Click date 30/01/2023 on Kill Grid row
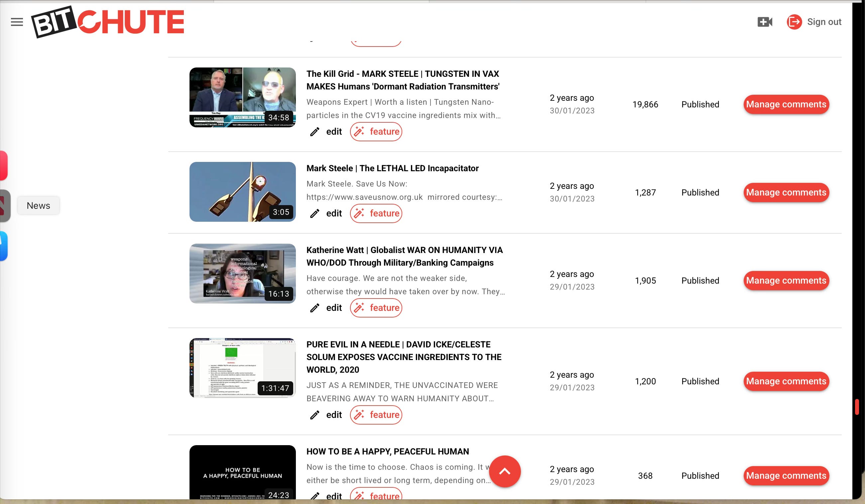The height and width of the screenshot is (504, 865). [572, 111]
